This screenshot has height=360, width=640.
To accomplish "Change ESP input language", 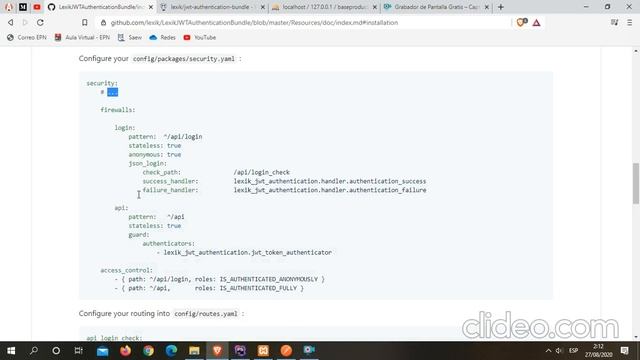I will [x=573, y=351].
